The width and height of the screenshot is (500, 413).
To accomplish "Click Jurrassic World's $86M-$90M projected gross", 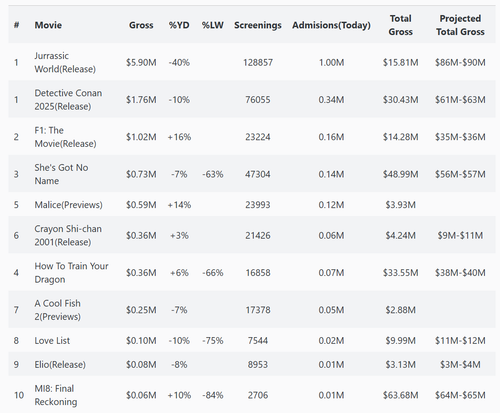I will [x=460, y=62].
